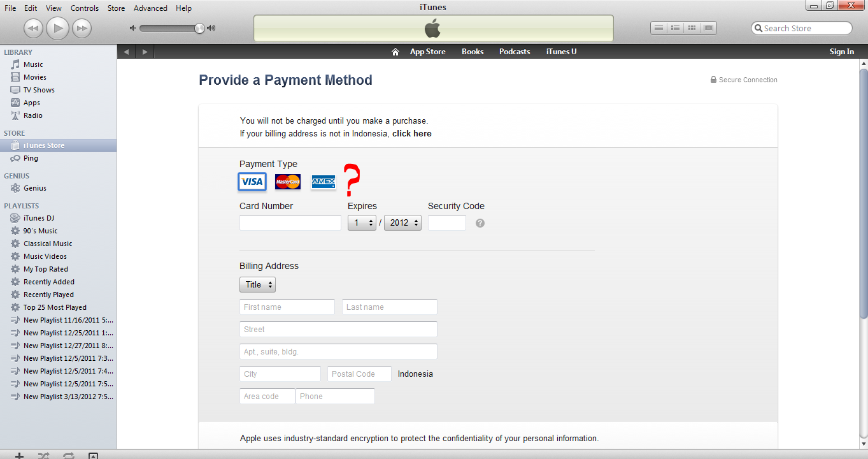The height and width of the screenshot is (459, 868).
Task: Adjust the volume slider knob
Action: pos(199,28)
